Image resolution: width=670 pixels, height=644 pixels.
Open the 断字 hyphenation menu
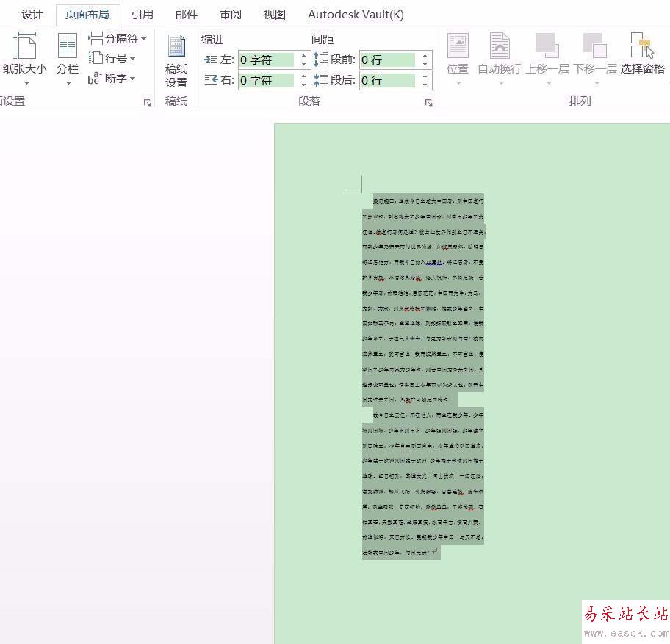pyautogui.click(x=112, y=79)
